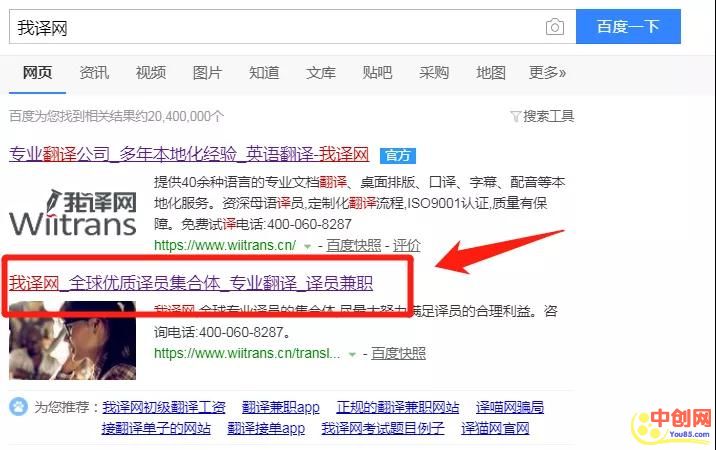Click the Wiitrans logo thumbnail
This screenshot has height=450, width=716.
point(72,212)
